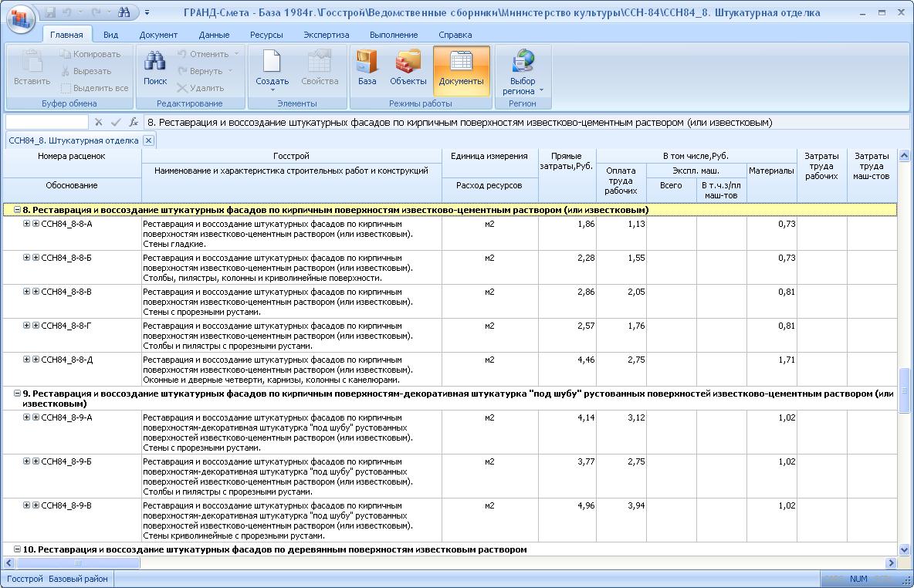Click the Прямые затраты column header
The height and width of the screenshot is (588, 914).
(x=567, y=161)
